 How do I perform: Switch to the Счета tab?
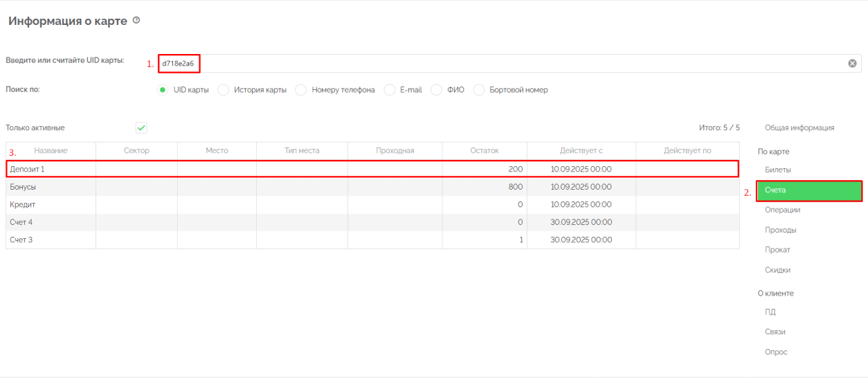[808, 190]
